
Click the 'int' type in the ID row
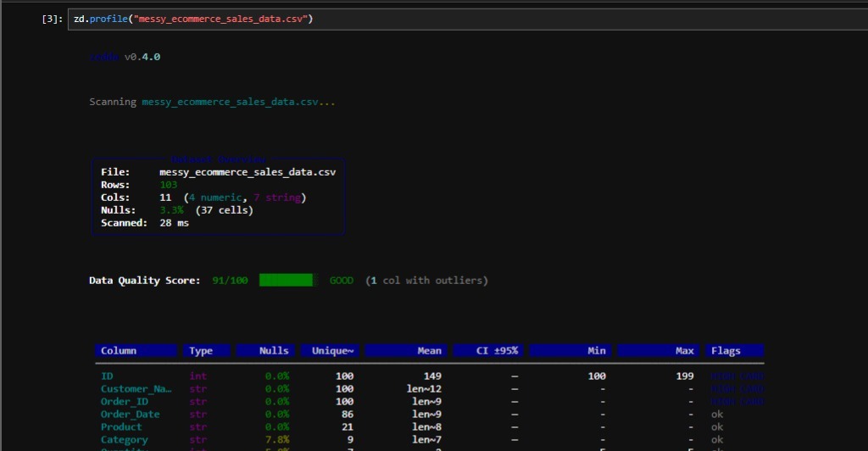(198, 376)
